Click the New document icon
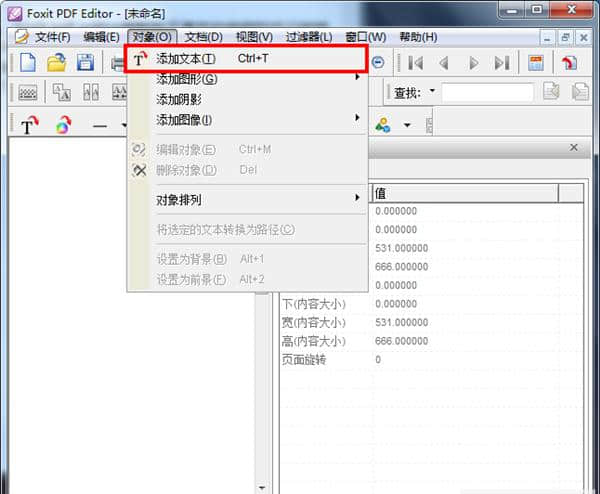The height and width of the screenshot is (494, 600). 29,63
